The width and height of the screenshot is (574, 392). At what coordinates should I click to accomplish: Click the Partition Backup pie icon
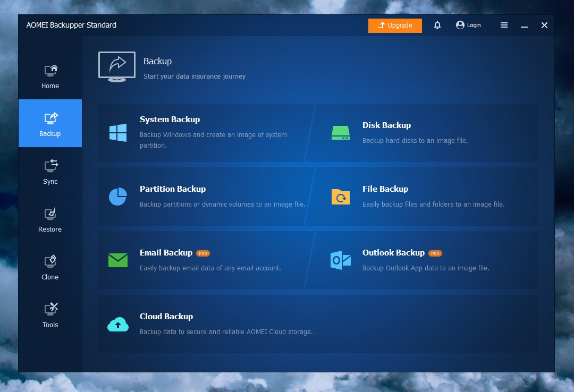click(x=118, y=197)
